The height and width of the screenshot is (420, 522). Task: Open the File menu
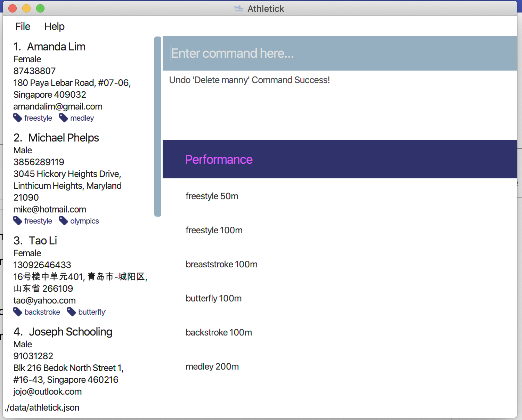tap(23, 26)
